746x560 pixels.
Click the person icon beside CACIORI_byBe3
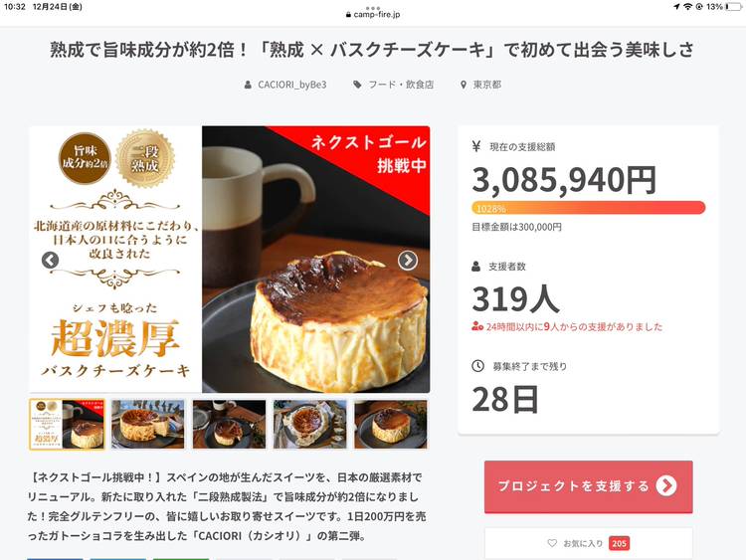(x=248, y=85)
